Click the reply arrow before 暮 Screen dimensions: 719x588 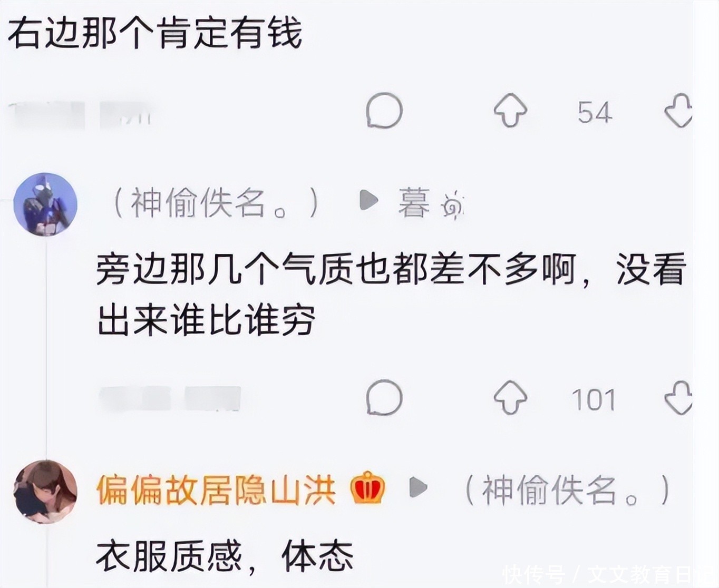(x=368, y=200)
